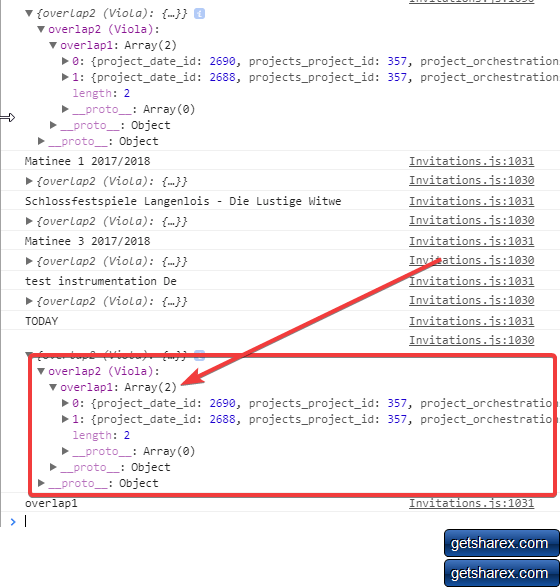Collapse overlap1: Array(2) in the tree above the overlap1 log

53,387
